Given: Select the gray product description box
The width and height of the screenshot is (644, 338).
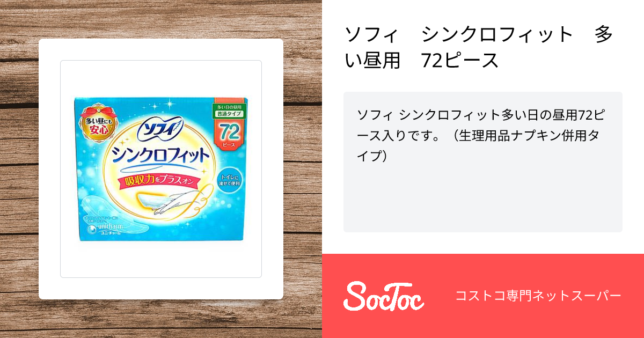Looking at the screenshot, I should pos(483,162).
